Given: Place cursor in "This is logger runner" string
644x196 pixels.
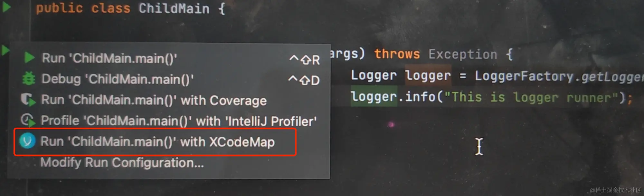Looking at the screenshot, I should click(x=531, y=97).
